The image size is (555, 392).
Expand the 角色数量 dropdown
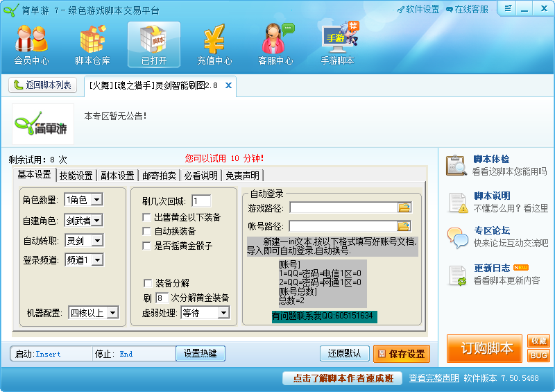pyautogui.click(x=96, y=200)
